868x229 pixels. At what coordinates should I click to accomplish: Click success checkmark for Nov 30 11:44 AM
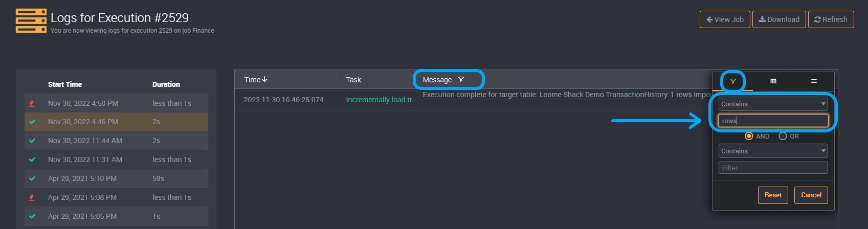click(x=32, y=141)
